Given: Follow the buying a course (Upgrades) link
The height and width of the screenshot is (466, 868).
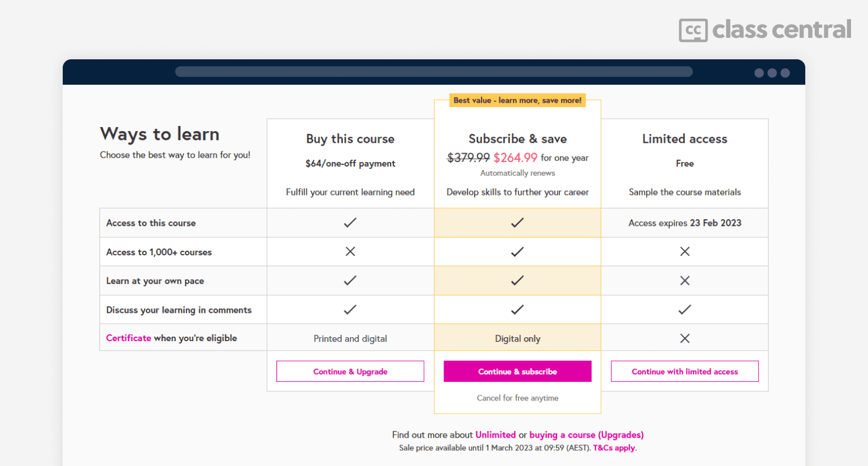Looking at the screenshot, I should (x=586, y=435).
